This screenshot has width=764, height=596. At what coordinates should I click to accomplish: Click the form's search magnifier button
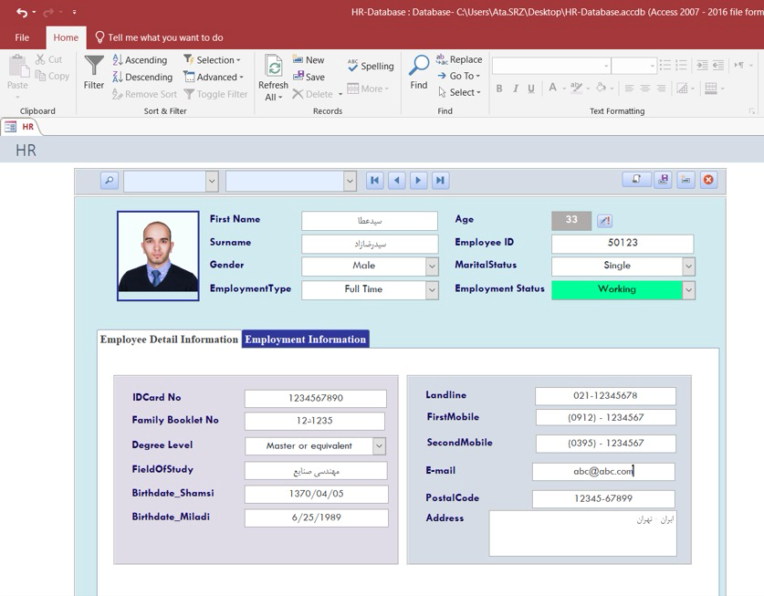tap(109, 181)
